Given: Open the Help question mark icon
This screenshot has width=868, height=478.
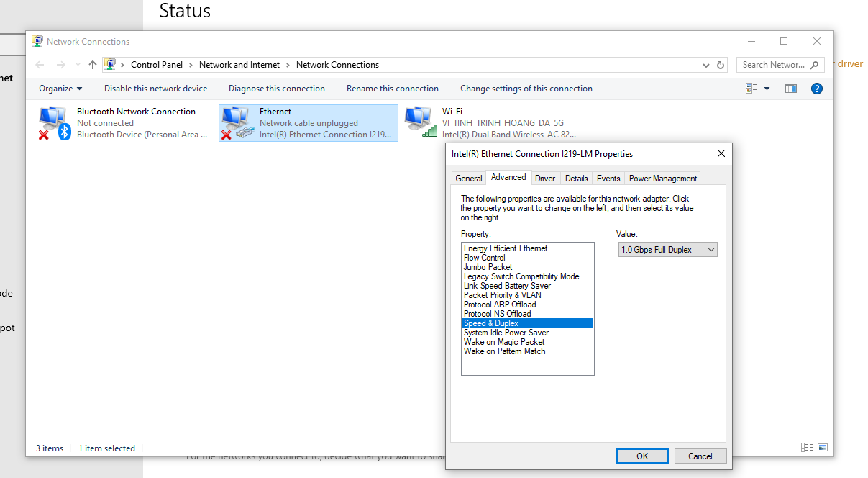Looking at the screenshot, I should tap(816, 89).
